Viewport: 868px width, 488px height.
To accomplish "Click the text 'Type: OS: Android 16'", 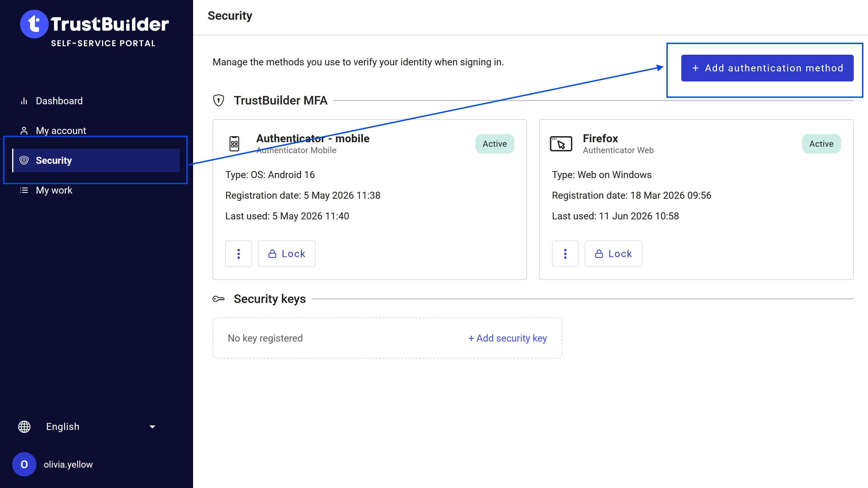I will click(x=270, y=175).
